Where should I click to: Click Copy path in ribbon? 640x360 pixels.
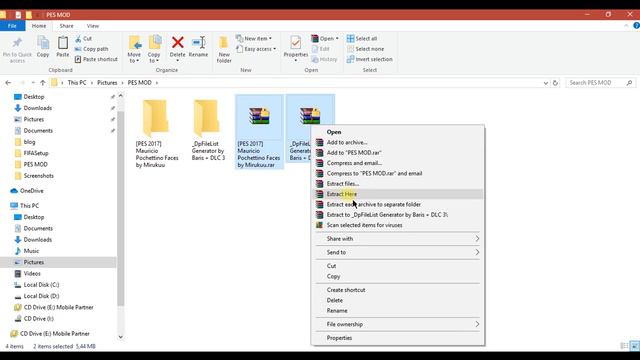coord(91,49)
